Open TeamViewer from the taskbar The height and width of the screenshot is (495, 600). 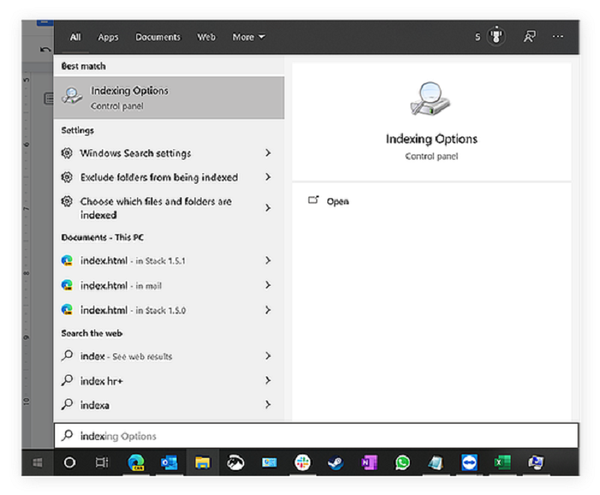(x=469, y=463)
